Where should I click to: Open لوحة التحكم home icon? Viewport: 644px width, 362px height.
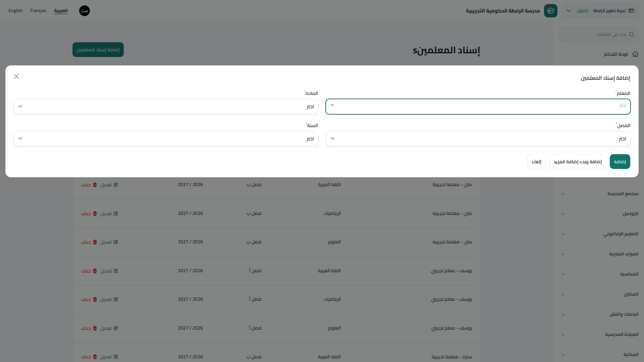[x=635, y=54]
